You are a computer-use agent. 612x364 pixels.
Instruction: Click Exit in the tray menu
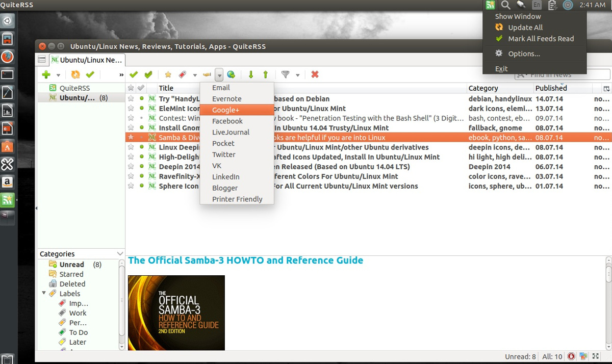(x=534, y=69)
